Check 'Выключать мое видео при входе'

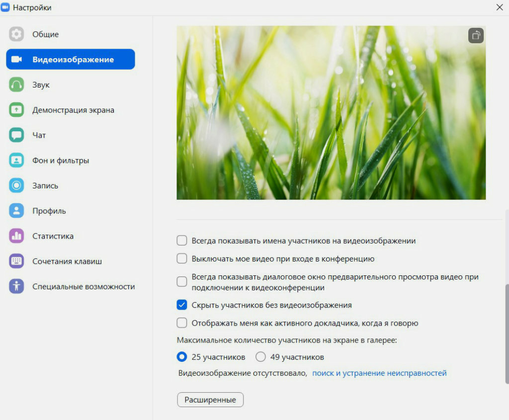coord(182,259)
